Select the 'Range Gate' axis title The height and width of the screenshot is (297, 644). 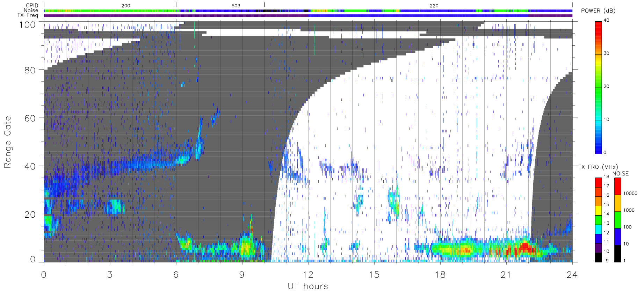[7, 142]
